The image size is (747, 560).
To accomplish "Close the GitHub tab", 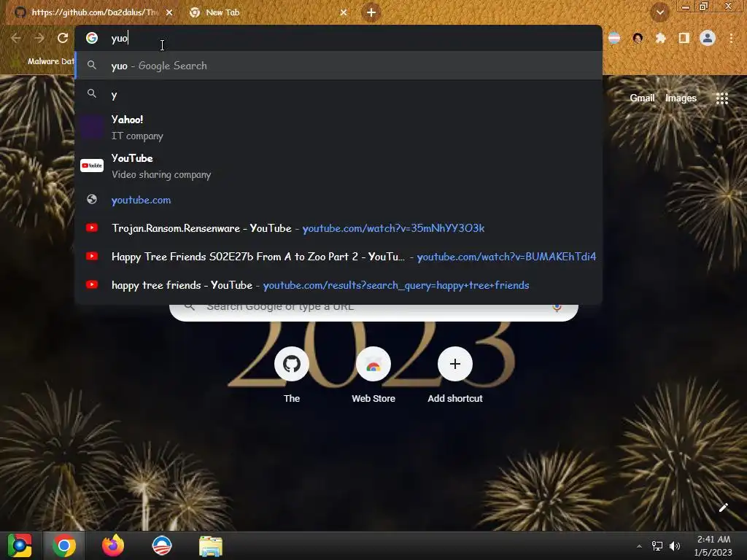I will click(169, 12).
